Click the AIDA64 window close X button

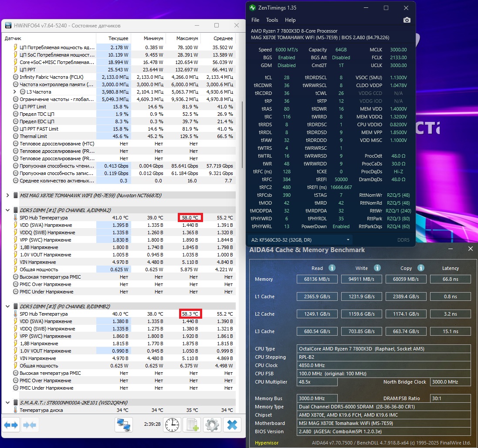pyautogui.click(x=471, y=249)
